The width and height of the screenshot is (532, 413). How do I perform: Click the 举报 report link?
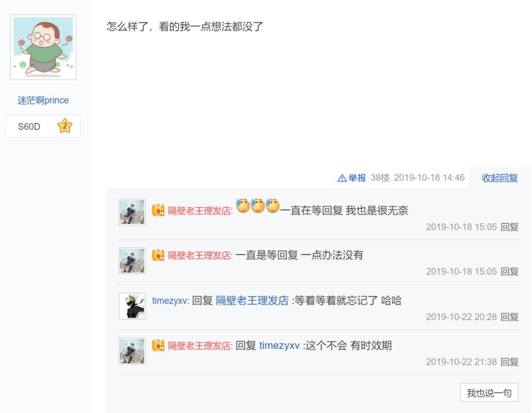pyautogui.click(x=357, y=178)
